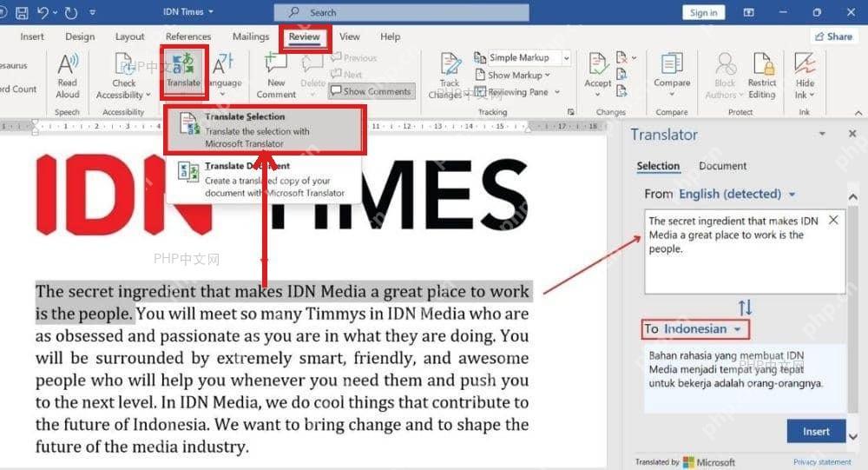
Task: Click the Sign in button
Action: 704,12
